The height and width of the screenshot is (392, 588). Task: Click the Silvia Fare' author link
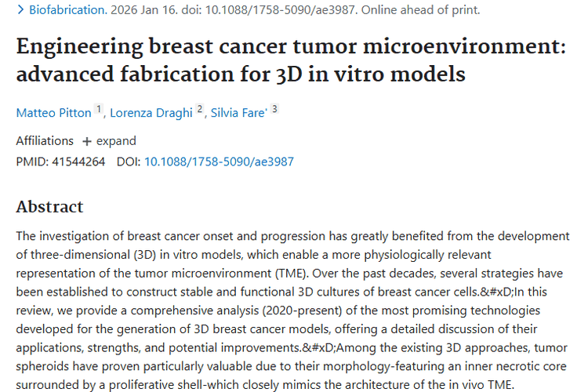coord(239,113)
